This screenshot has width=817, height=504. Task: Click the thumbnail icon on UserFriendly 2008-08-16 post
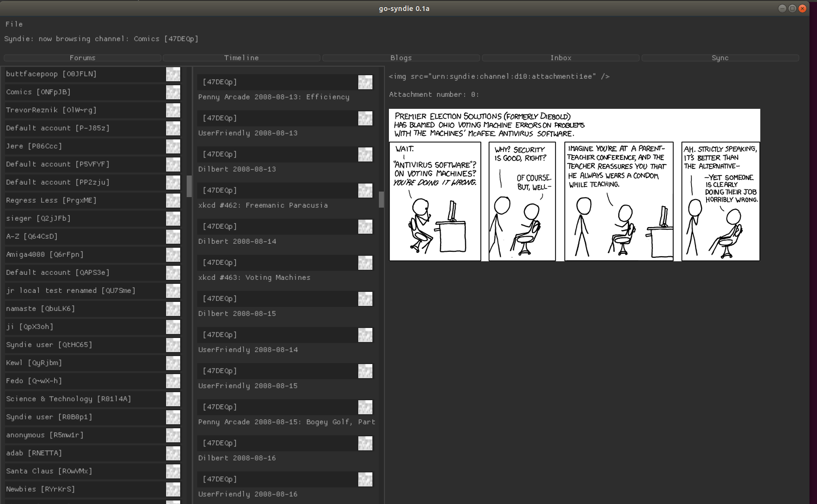[x=365, y=479]
